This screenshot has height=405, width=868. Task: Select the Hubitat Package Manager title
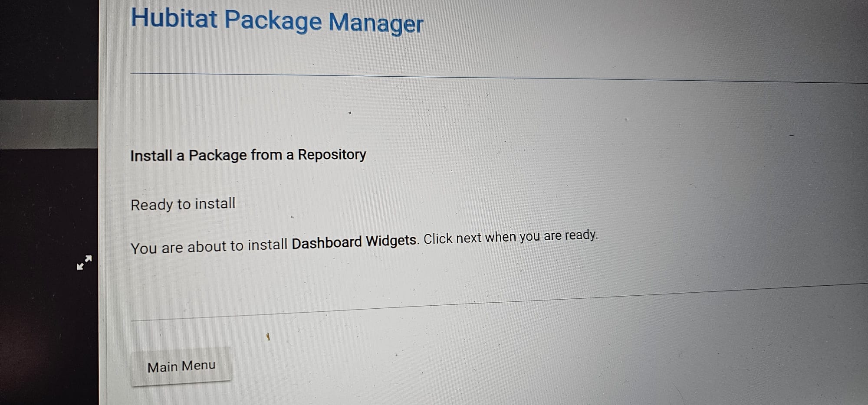277,20
